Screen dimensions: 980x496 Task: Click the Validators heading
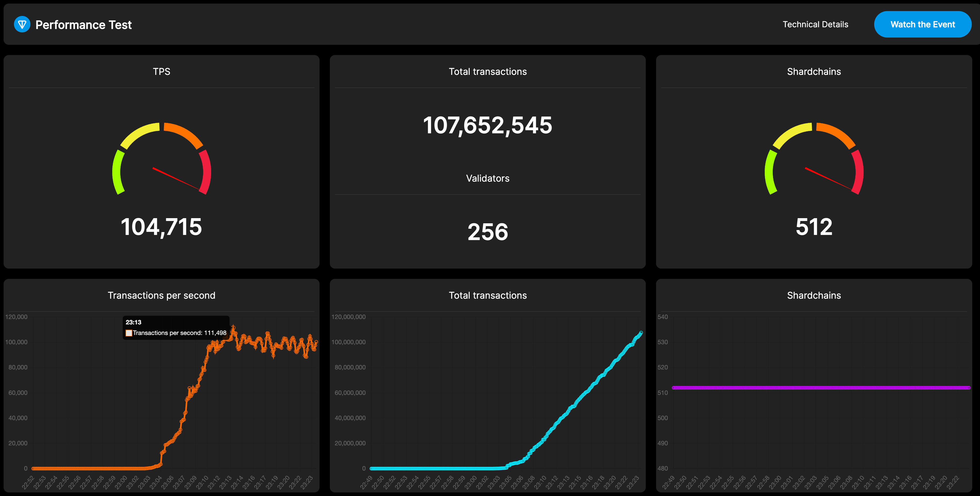click(487, 178)
